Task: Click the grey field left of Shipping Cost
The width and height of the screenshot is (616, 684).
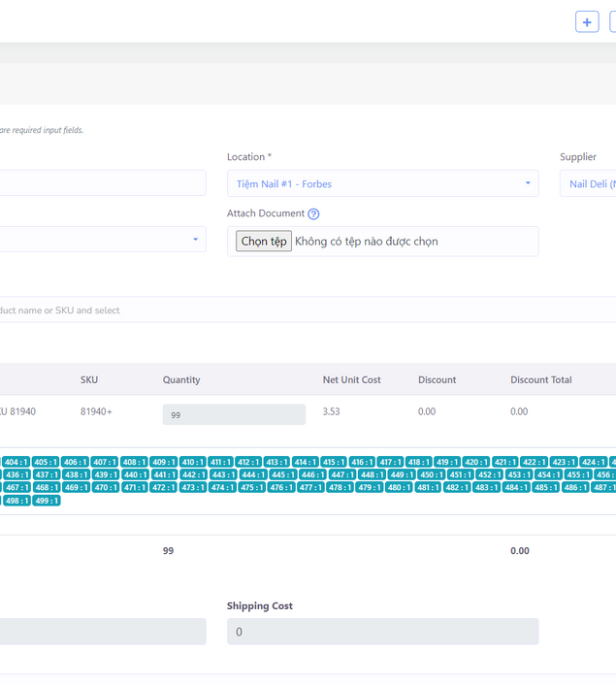Action: 102,632
